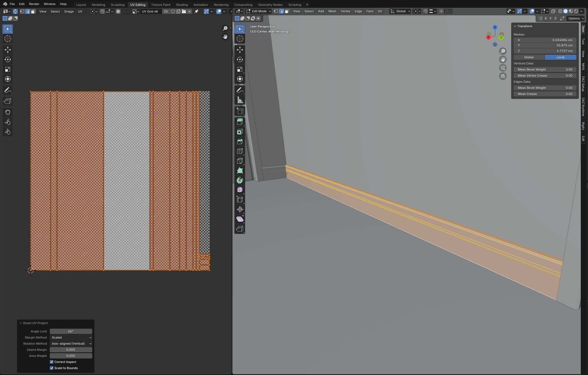Screen dimensions: 588x375
Task: Click the Shear tool icon
Action: click(x=240, y=219)
